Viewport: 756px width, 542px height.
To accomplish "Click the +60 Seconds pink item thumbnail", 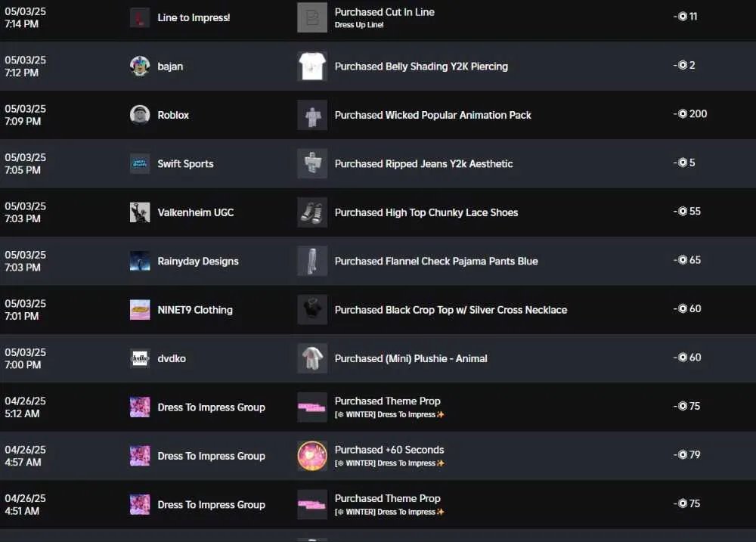I will point(312,456).
